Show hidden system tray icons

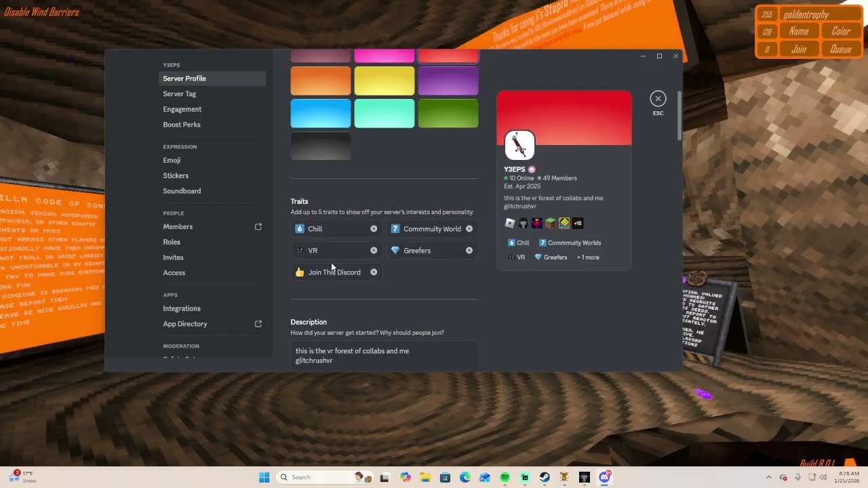[x=769, y=477]
